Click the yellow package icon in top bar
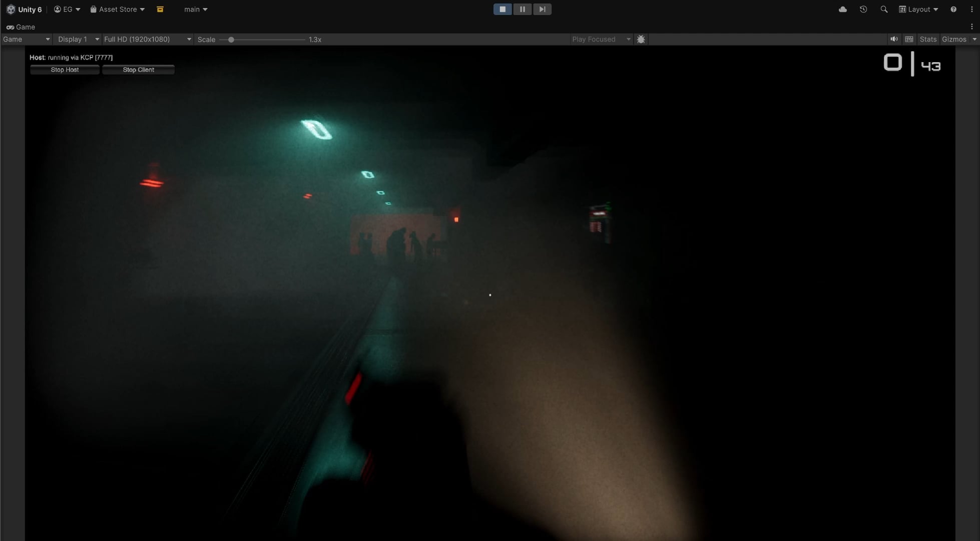The height and width of the screenshot is (541, 980). (x=160, y=10)
